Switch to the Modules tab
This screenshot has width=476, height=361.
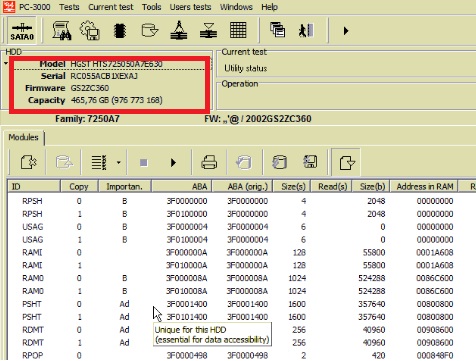[23, 137]
